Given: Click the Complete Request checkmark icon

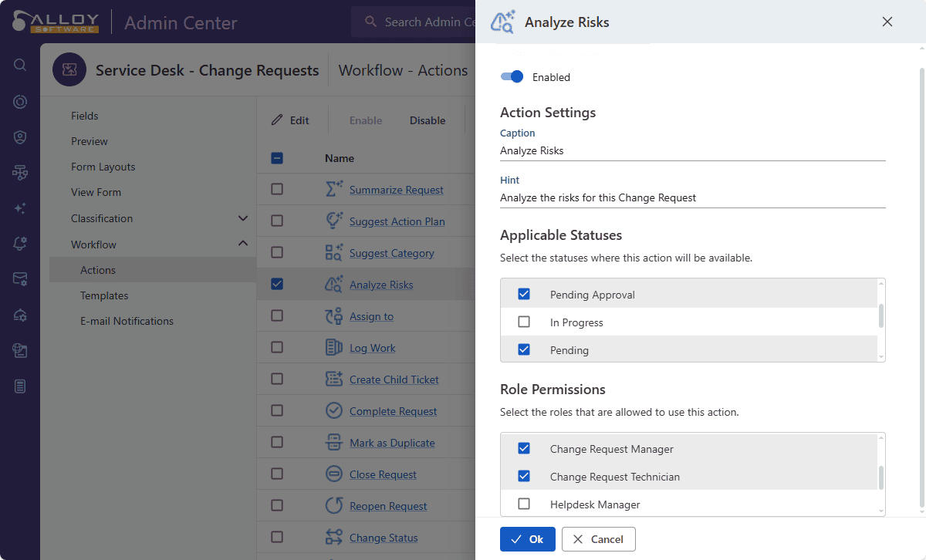Looking at the screenshot, I should tap(333, 411).
